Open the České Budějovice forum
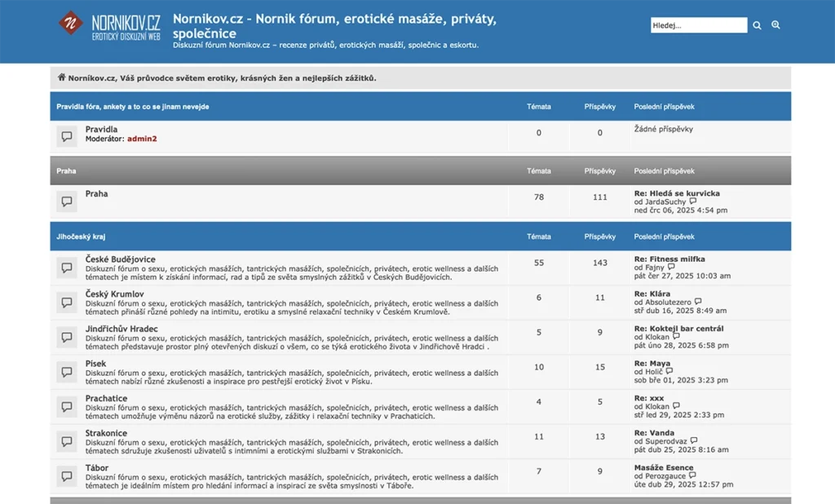This screenshot has height=504, width=835. (x=121, y=259)
